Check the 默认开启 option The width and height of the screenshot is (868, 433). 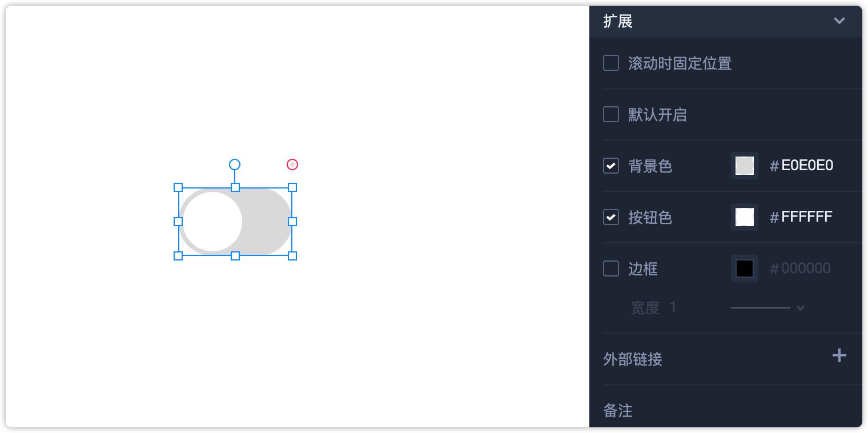(x=611, y=114)
